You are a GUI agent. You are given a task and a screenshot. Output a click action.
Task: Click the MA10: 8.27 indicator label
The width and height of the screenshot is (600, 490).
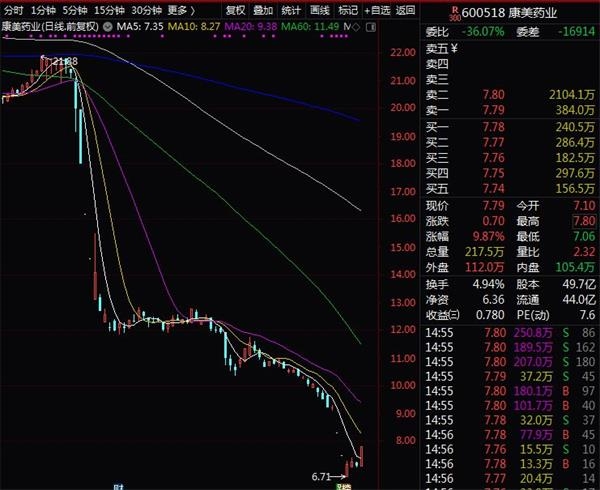194,27
